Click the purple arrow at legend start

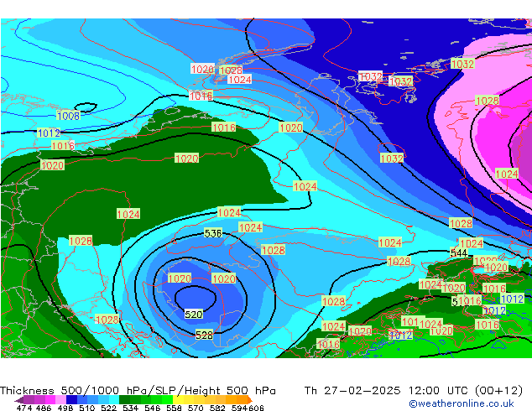click(19, 400)
